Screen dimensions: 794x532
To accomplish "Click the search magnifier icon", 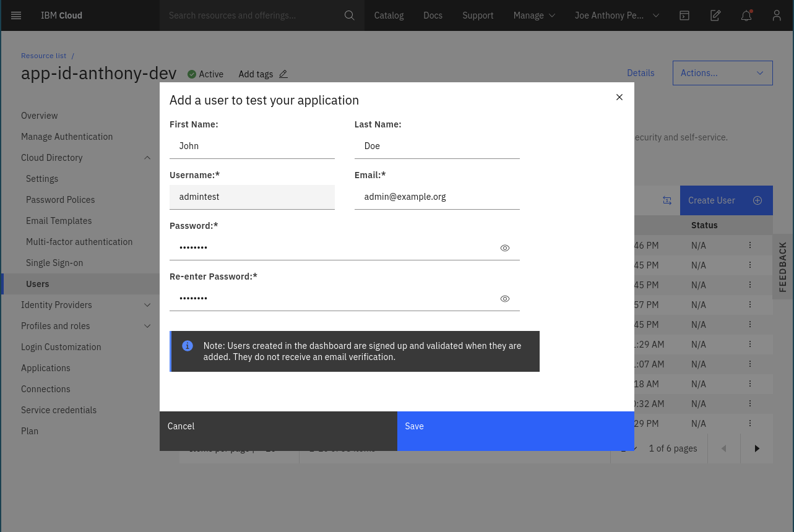I will [x=350, y=15].
